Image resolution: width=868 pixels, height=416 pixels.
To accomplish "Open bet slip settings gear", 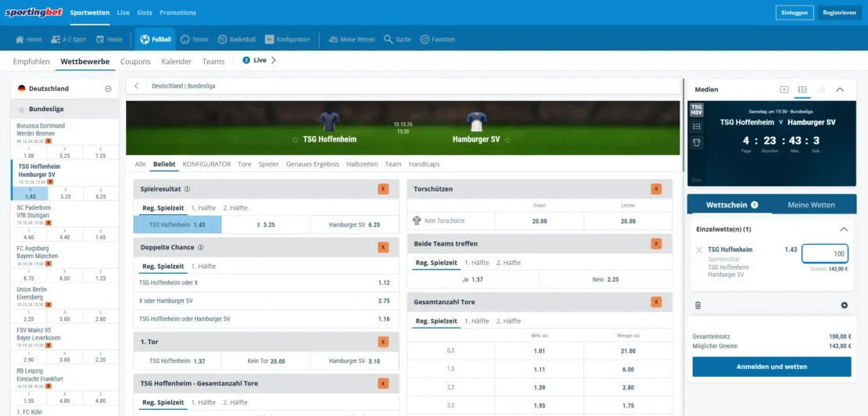I will click(x=845, y=305).
